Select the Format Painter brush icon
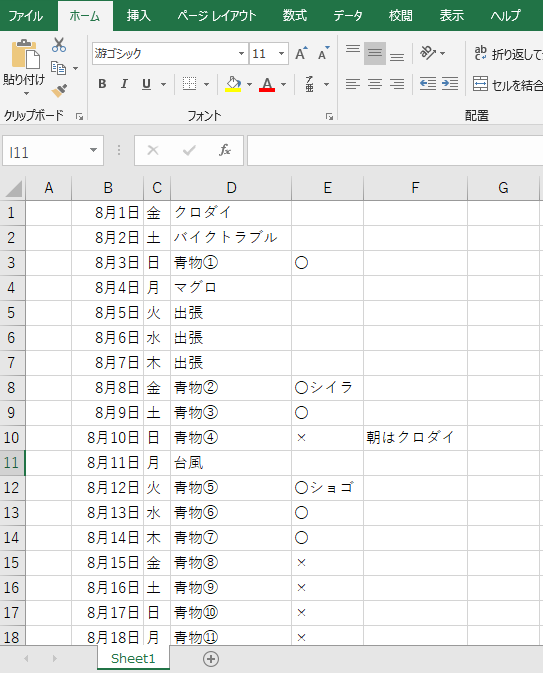Screen dimensions: 543x673 point(59,91)
